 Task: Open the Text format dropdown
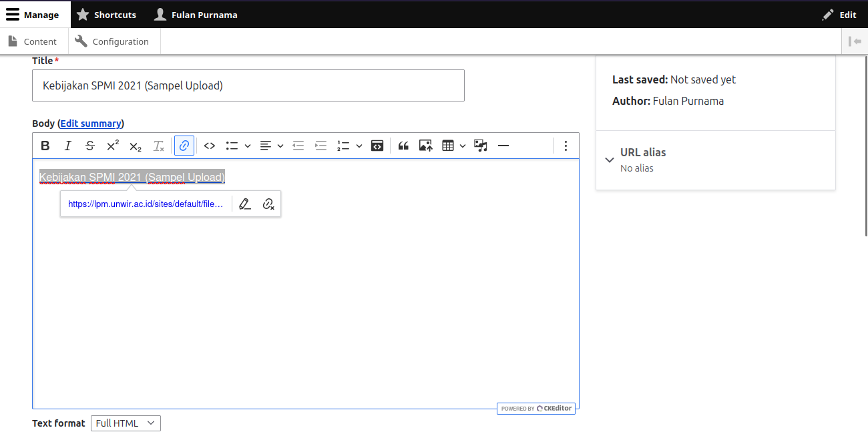tap(126, 423)
